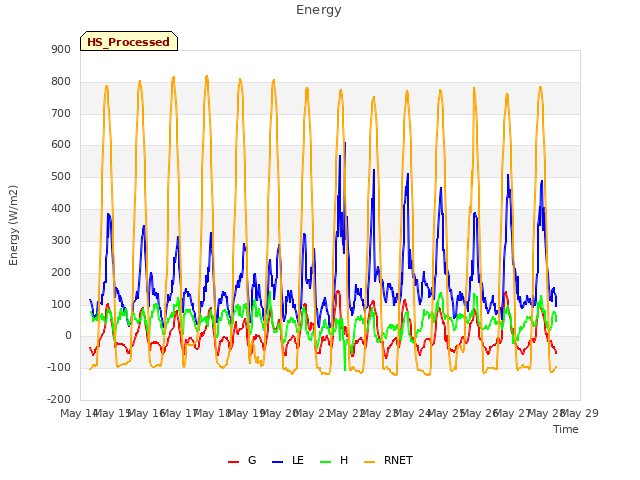640x480 pixels.
Task: Click the blue LE peak near 600 on May 22
Action: [x=345, y=143]
